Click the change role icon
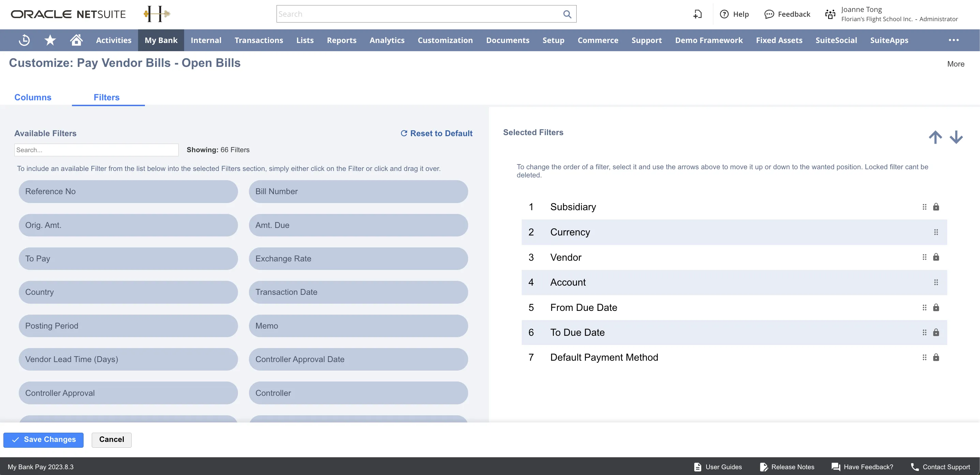Viewport: 980px width, 475px height. pyautogui.click(x=830, y=14)
